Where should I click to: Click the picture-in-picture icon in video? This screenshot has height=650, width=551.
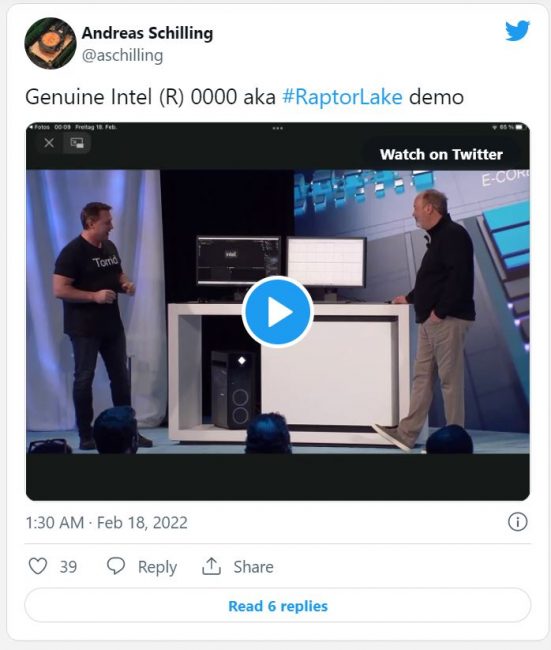(x=77, y=143)
